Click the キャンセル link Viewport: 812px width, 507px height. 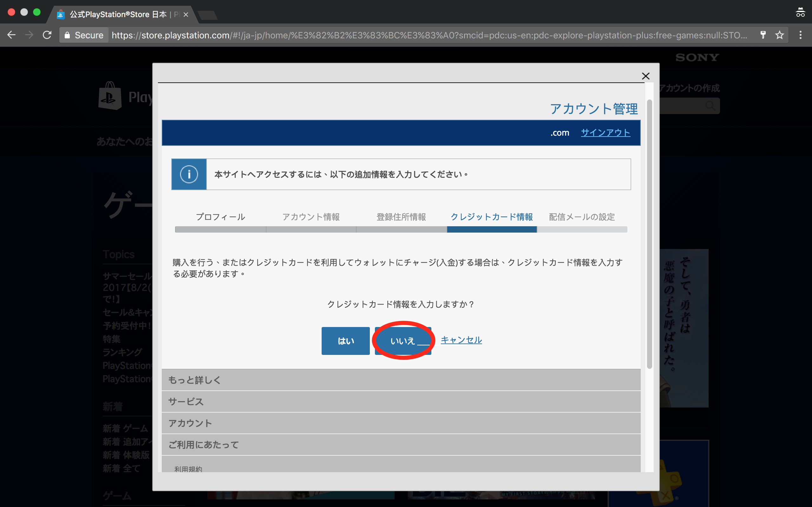pyautogui.click(x=462, y=340)
